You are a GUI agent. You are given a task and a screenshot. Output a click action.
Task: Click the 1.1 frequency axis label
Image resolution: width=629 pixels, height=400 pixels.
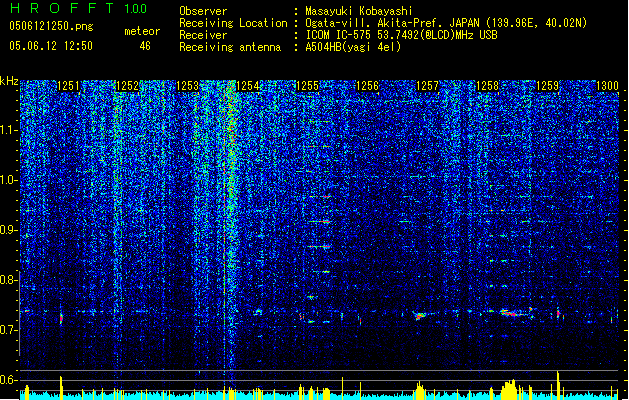pos(9,130)
